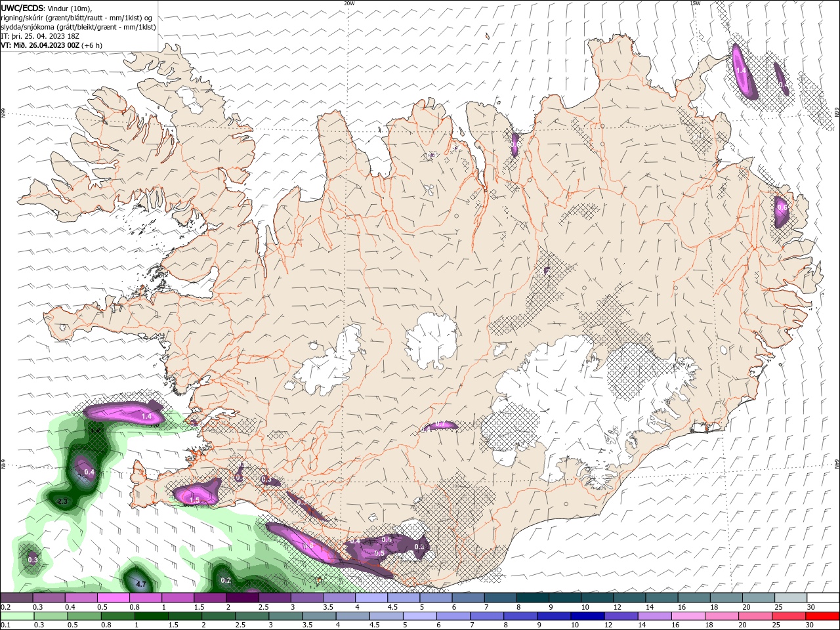This screenshot has width=840, height=630.
Task: Click the 1.4 value in Faxaflói bay blob
Action: pyautogui.click(x=146, y=416)
